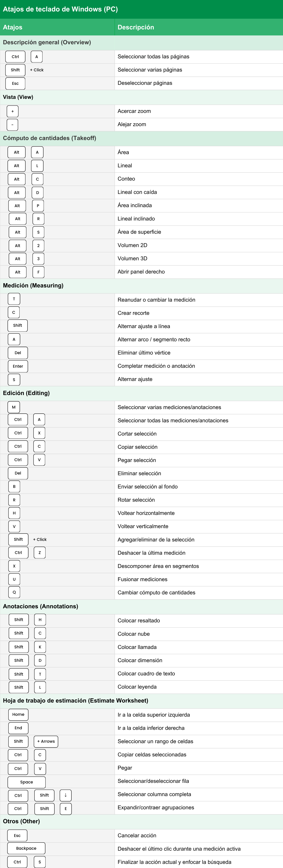The width and height of the screenshot is (283, 868).
Task: Click the Space key for 'Seleccionar/deseleccionar fila'
Action: [27, 782]
